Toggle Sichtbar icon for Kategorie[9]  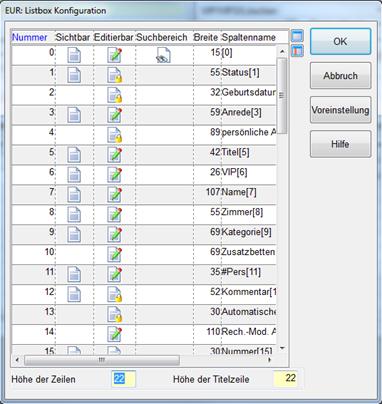74,235
